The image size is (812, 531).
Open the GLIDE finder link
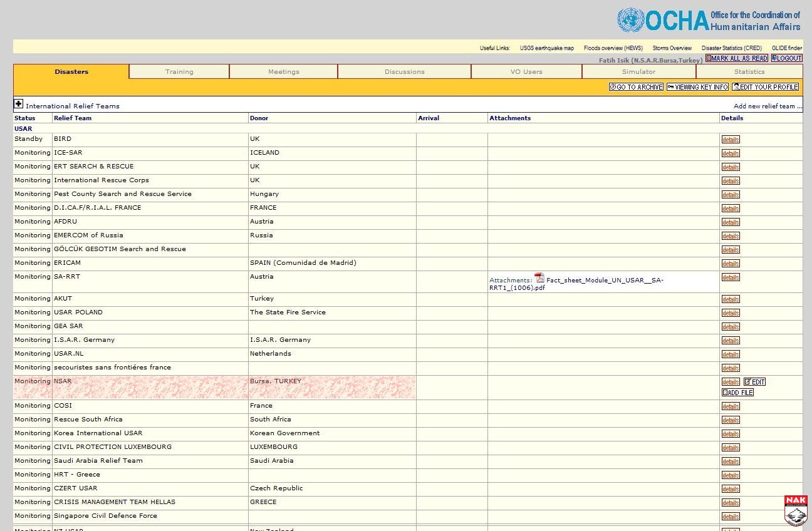tap(787, 48)
